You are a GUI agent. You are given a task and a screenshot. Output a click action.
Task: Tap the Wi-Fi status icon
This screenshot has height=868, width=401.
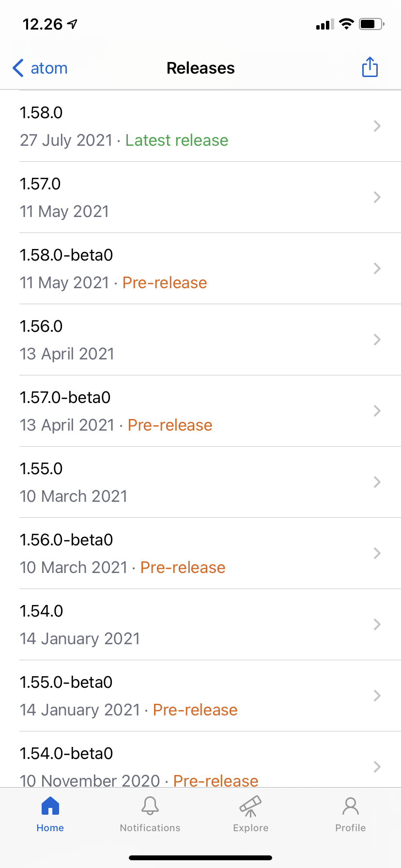(346, 24)
